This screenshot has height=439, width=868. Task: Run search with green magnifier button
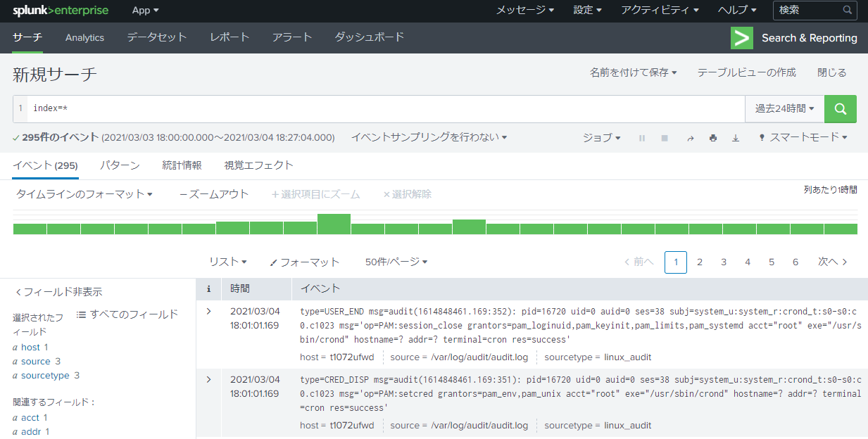(840, 109)
